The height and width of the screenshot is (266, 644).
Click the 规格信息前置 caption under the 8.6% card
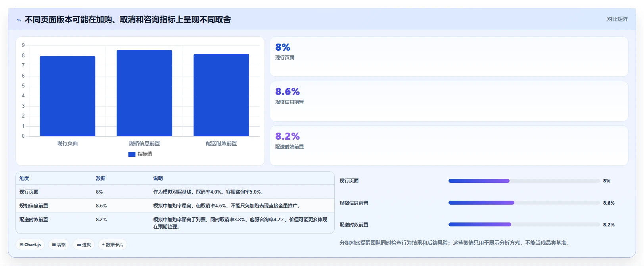[x=289, y=102]
